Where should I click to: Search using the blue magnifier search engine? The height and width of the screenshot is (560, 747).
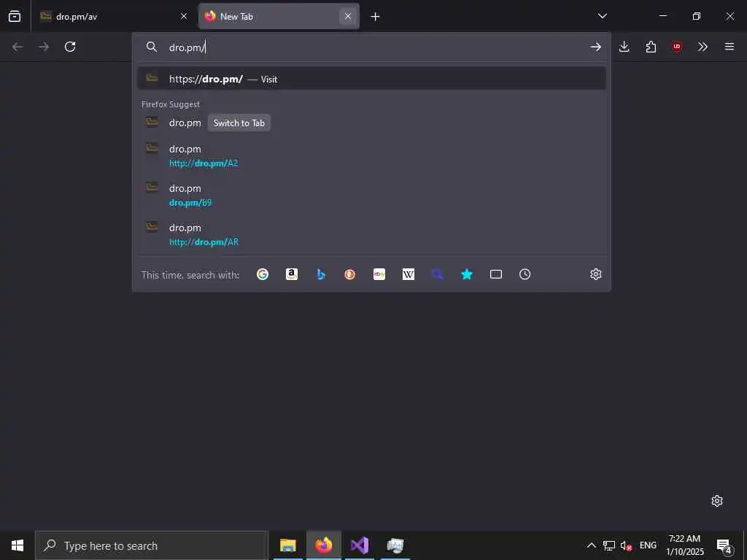(438, 274)
